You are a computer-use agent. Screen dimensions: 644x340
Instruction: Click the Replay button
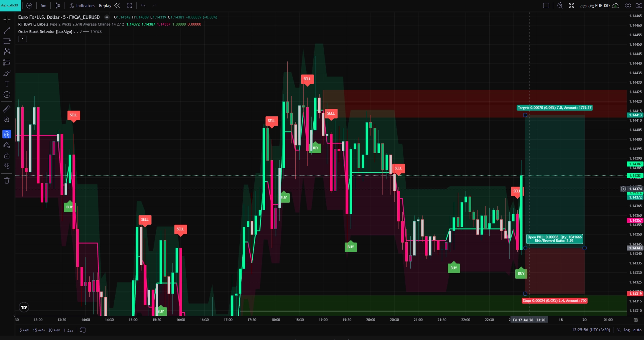[105, 5]
